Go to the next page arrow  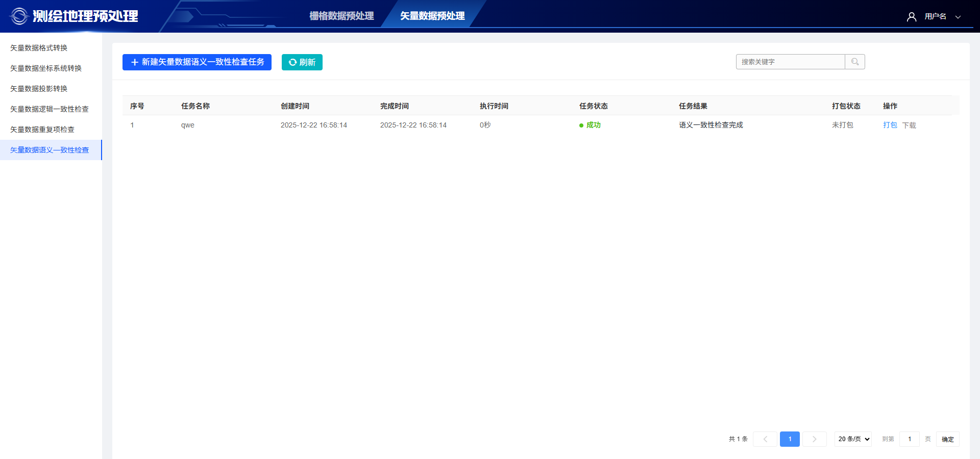(x=814, y=439)
